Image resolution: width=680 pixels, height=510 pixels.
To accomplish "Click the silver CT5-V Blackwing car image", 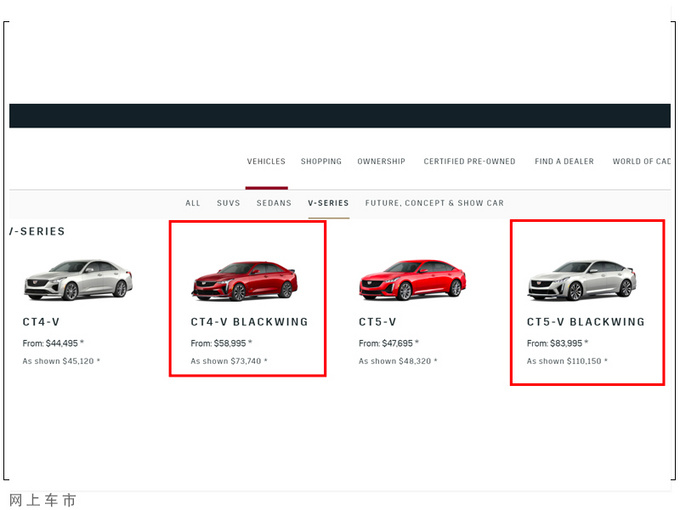I will coord(582,280).
